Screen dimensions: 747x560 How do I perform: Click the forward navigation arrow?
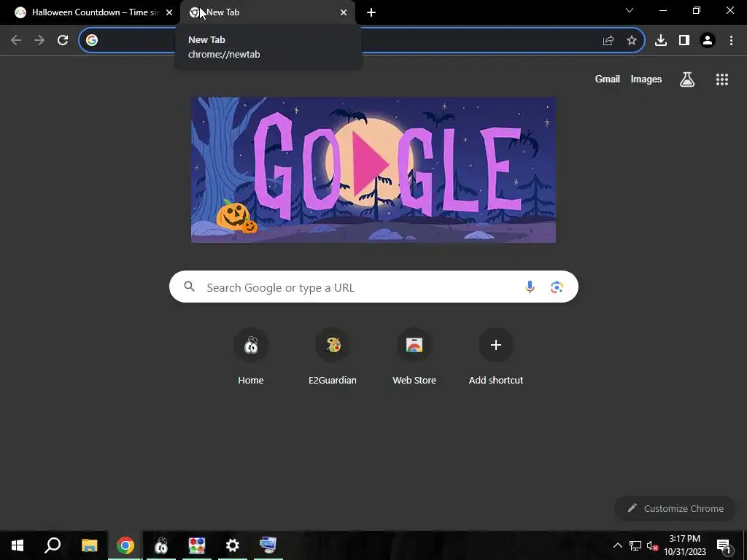(x=39, y=40)
